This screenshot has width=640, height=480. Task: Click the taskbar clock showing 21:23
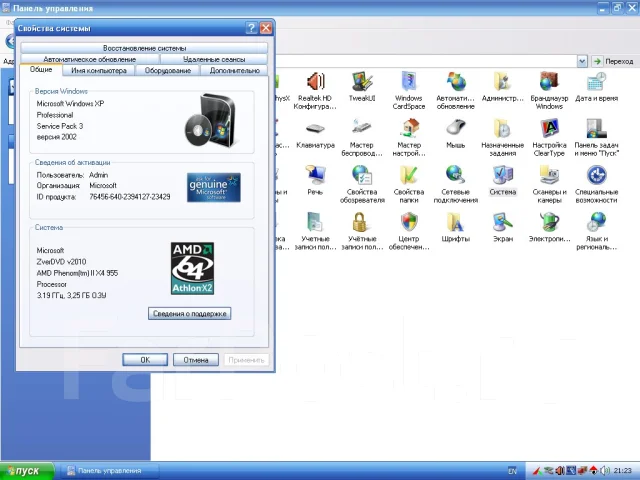click(x=622, y=471)
